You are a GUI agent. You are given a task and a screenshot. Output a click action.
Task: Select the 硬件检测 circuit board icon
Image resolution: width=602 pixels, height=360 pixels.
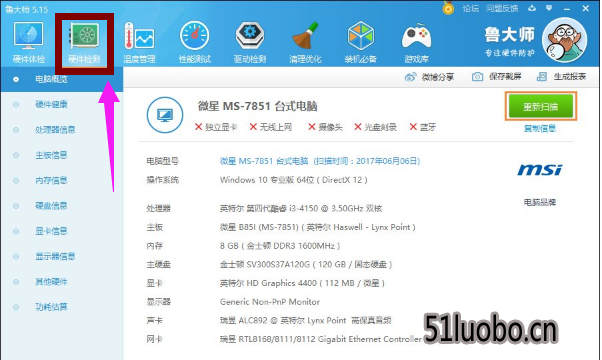tap(84, 36)
